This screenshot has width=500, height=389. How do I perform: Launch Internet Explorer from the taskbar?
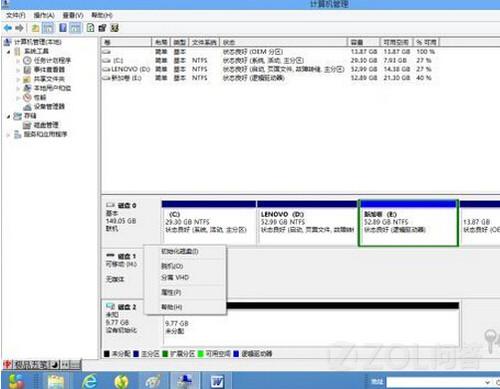pos(89,381)
